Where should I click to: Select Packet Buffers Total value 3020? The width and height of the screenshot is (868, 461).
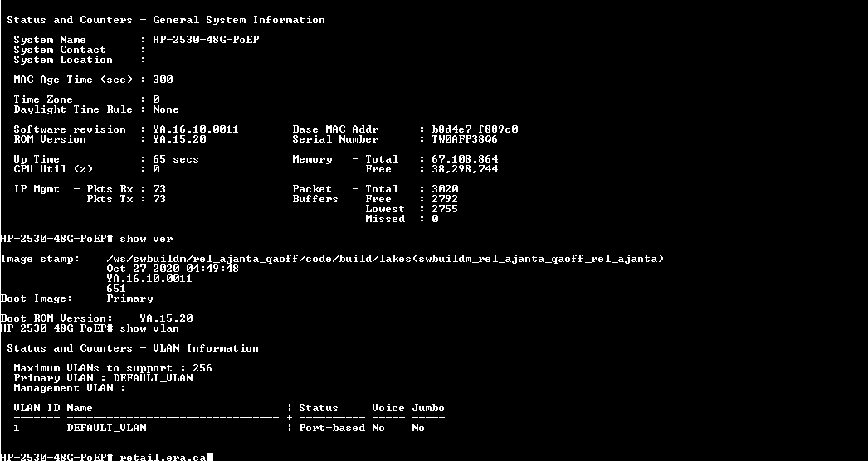445,189
